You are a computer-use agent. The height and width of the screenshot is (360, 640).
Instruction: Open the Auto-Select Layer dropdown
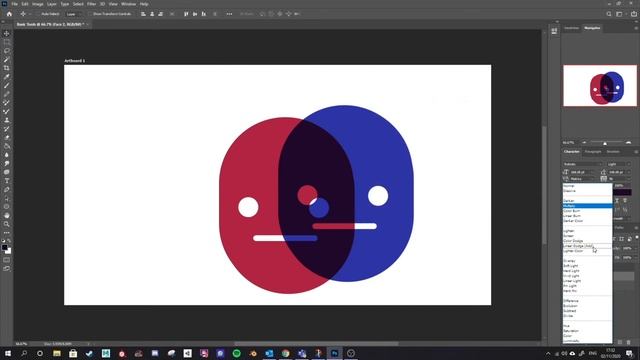pyautogui.click(x=74, y=14)
